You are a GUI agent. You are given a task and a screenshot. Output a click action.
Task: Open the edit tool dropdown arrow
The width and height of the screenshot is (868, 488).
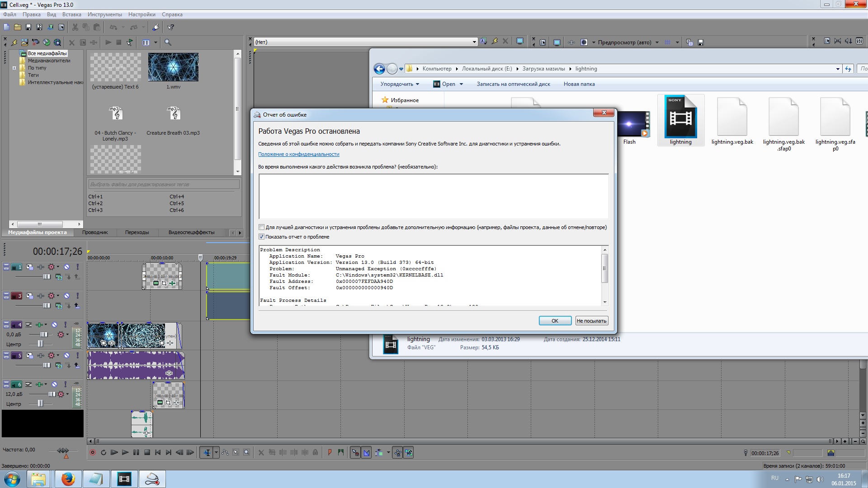[216, 453]
